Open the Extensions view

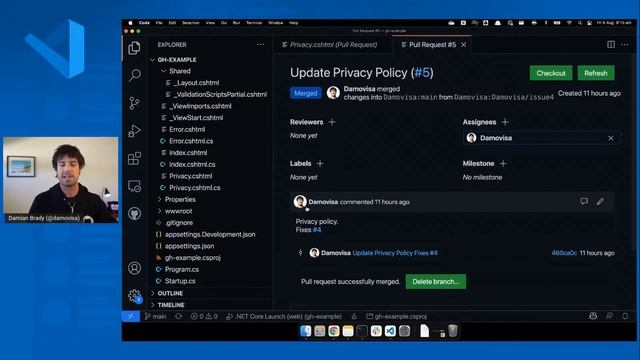[134, 158]
